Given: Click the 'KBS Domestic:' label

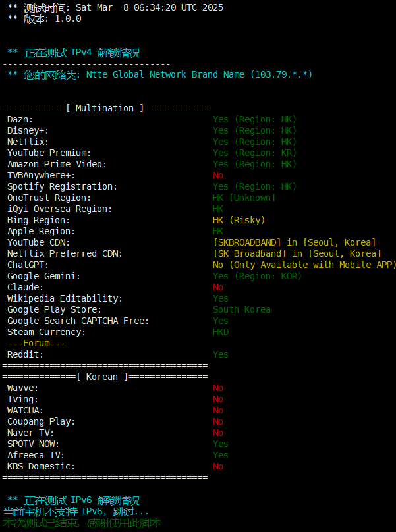Looking at the screenshot, I should [x=41, y=467].
